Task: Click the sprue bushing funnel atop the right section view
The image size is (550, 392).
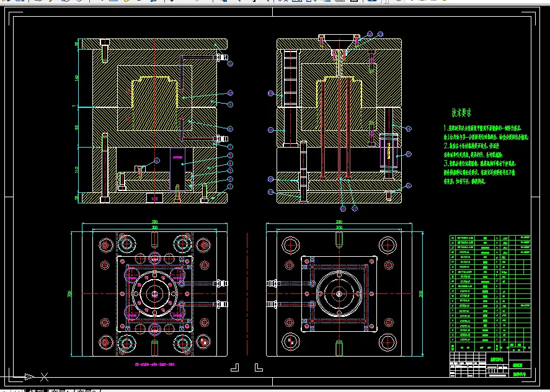Action: click(x=339, y=42)
